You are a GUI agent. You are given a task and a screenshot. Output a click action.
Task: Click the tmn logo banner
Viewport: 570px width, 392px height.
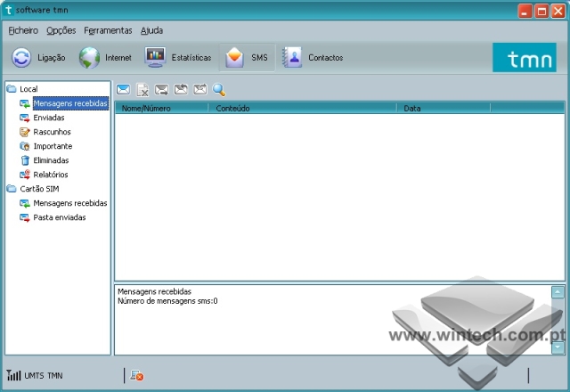click(525, 58)
